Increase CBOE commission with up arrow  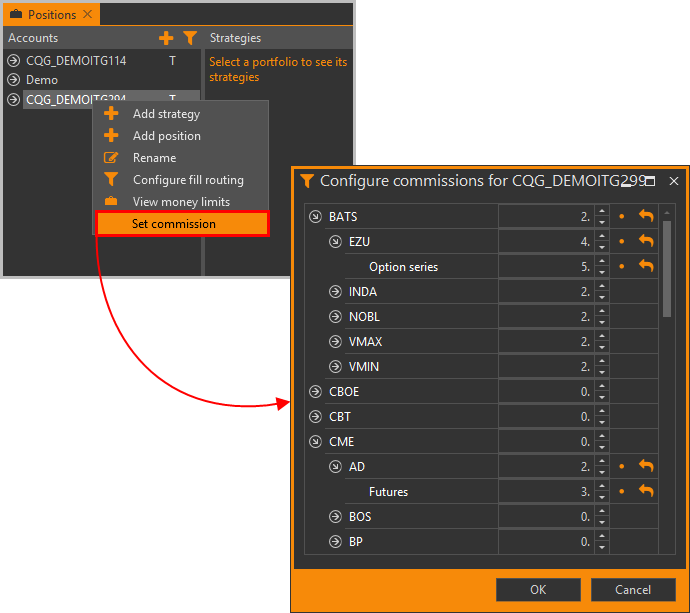pos(602,386)
